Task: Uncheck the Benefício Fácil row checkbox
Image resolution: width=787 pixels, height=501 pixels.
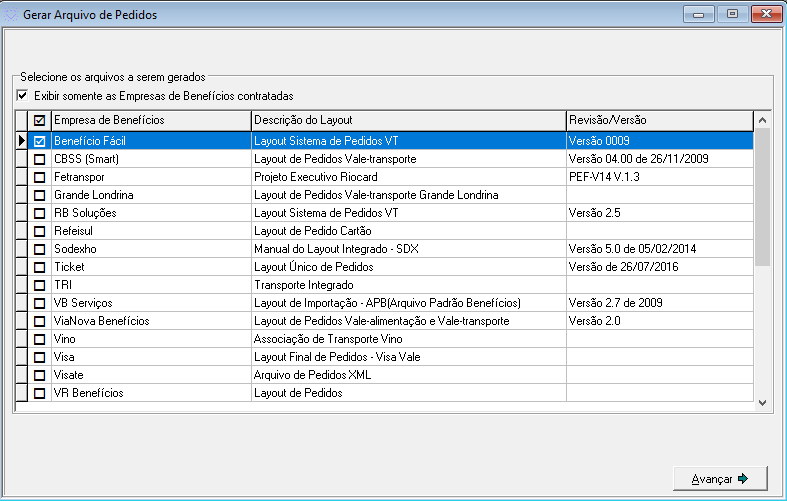Action: pyautogui.click(x=40, y=142)
